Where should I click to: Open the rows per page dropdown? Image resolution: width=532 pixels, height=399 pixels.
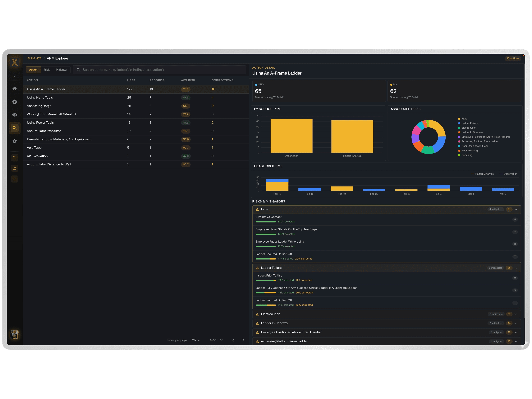pyautogui.click(x=196, y=340)
